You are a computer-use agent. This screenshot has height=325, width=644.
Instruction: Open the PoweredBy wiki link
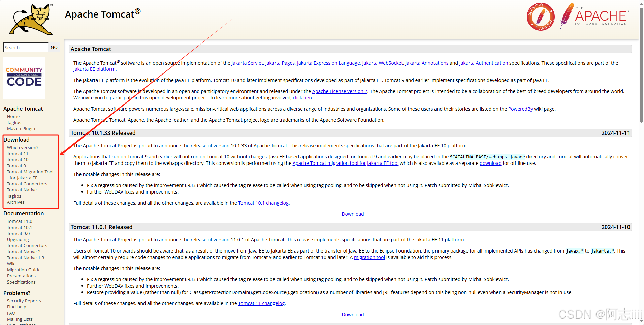click(x=520, y=109)
